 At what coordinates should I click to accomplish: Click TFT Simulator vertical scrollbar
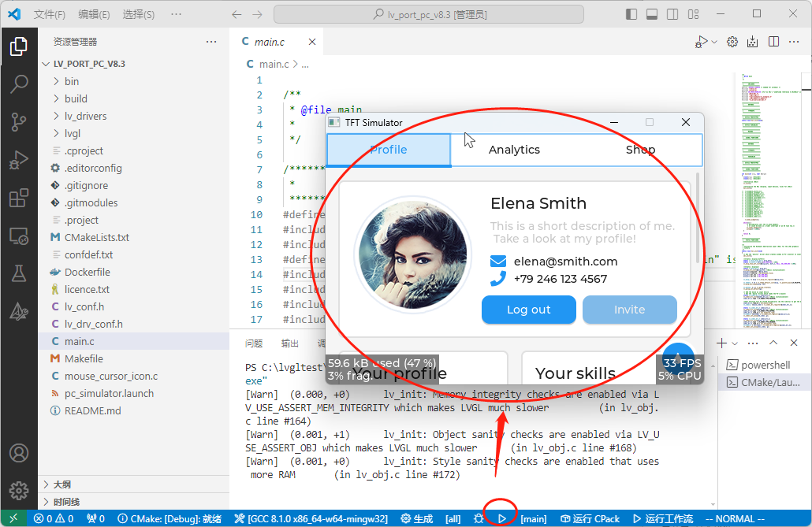click(x=698, y=217)
